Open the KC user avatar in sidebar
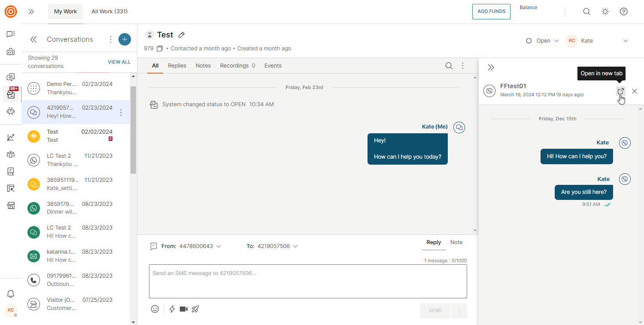644x325 pixels. (11, 310)
